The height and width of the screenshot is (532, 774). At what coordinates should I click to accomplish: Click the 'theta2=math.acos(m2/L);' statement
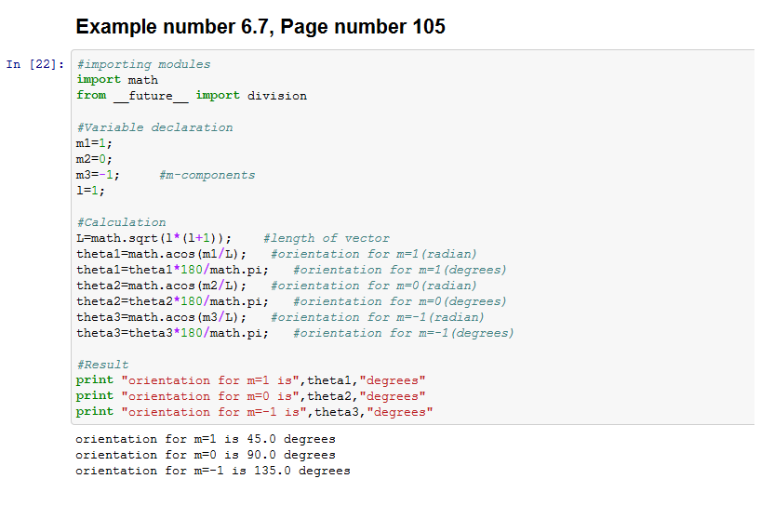(162, 286)
